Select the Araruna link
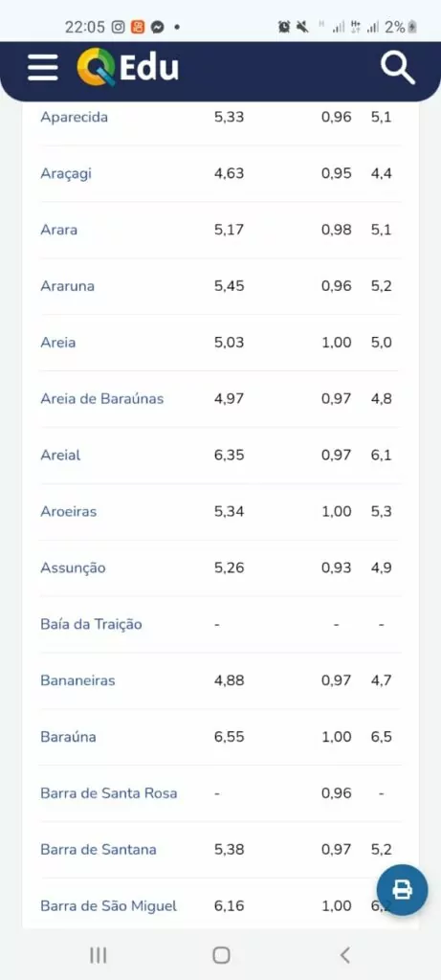Image resolution: width=441 pixels, height=980 pixels. tap(68, 285)
